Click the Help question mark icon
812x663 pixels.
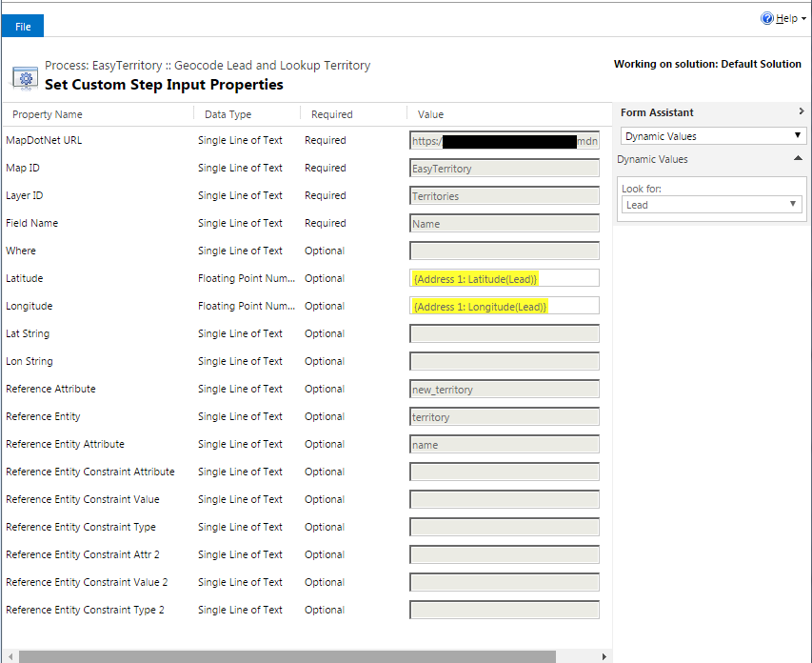tap(765, 17)
